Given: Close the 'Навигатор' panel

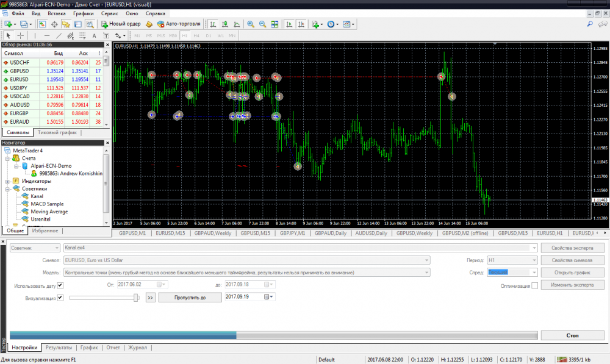Looking at the screenshot, I should 108,143.
